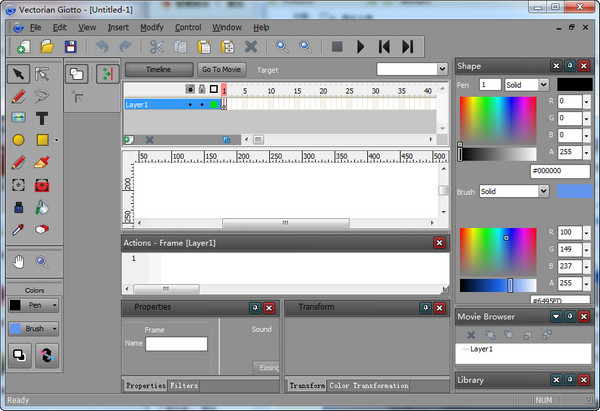Open the Pen style Solid dropdown
Image resolution: width=600 pixels, height=411 pixels.
[x=526, y=85]
